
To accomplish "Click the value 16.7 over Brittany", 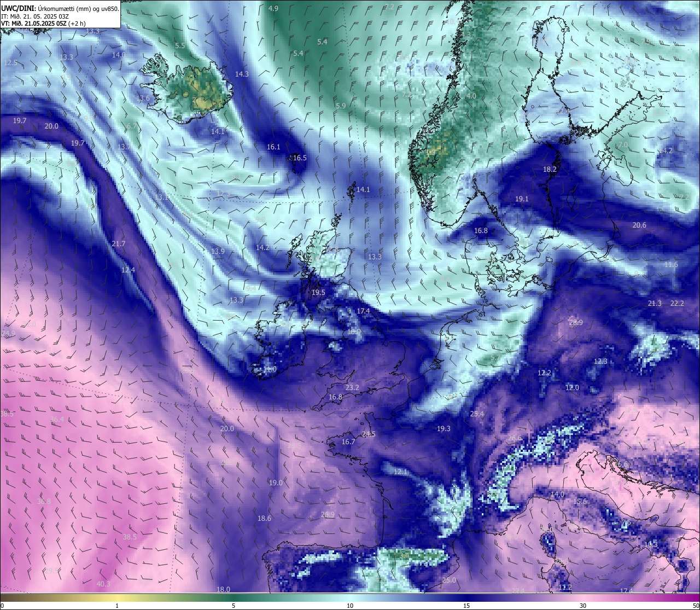I will click(348, 441).
